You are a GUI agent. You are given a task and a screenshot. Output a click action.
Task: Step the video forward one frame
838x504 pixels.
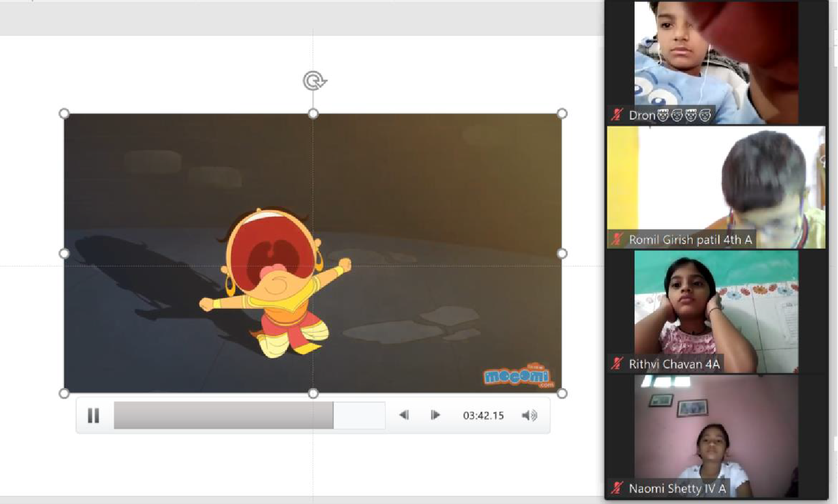435,415
